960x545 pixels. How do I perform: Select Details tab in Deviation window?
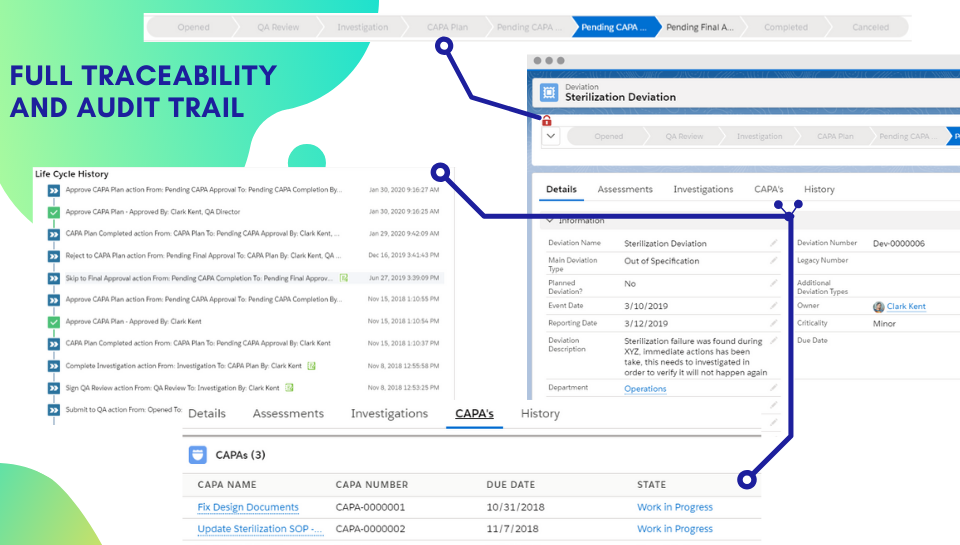coord(561,189)
